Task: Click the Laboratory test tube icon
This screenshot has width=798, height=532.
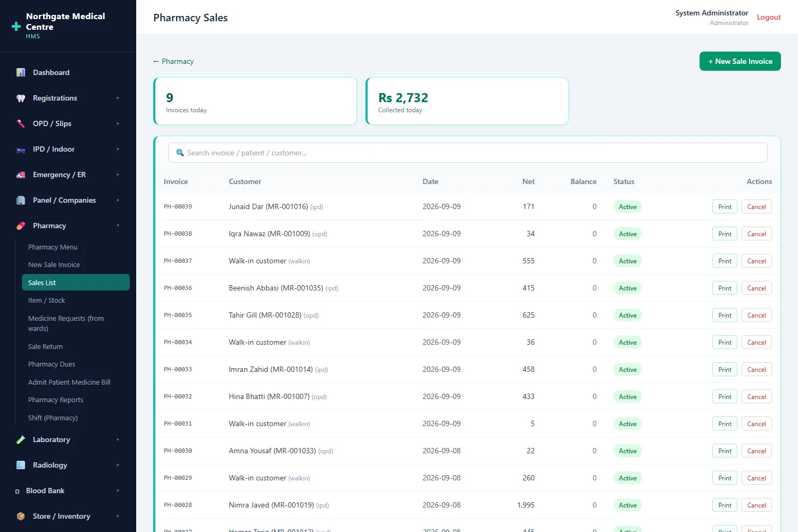Action: 21,439
